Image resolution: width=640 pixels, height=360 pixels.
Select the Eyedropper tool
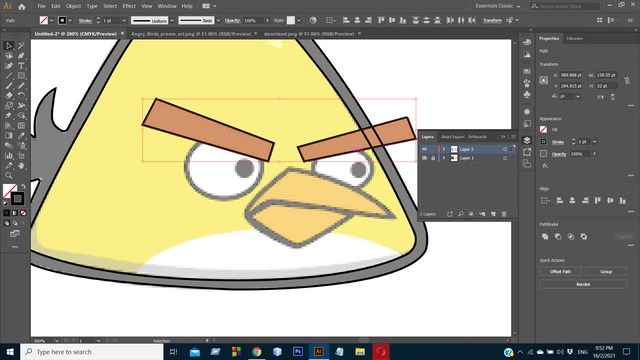click(x=21, y=136)
